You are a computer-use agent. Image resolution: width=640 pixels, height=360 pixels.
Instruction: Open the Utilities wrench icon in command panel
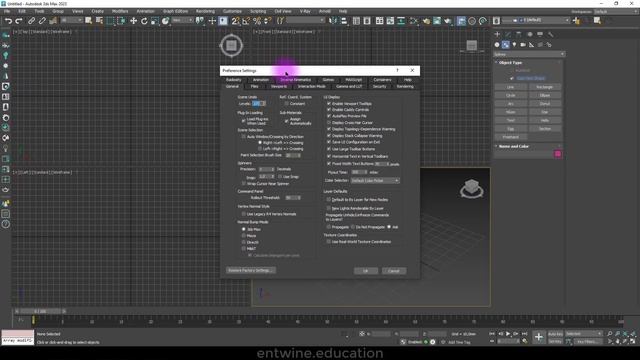click(x=551, y=34)
